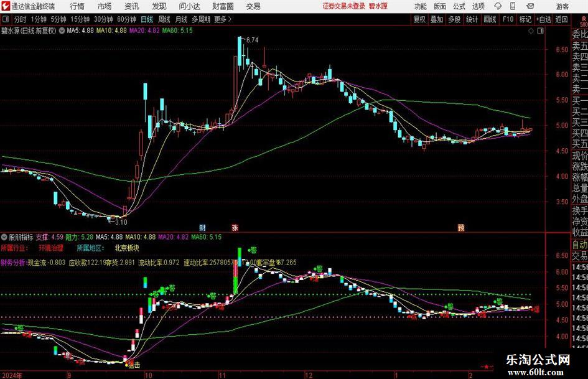
Task: Switch to 分时 chart period
Action: click(x=21, y=19)
